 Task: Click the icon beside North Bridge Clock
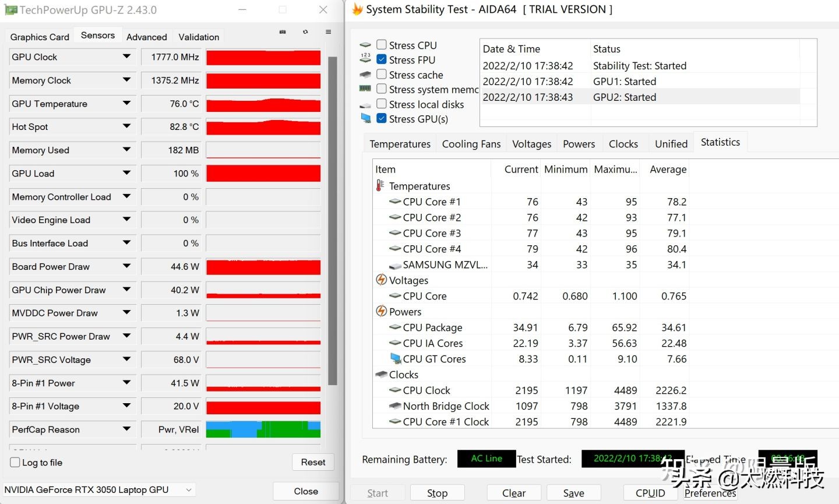(395, 406)
